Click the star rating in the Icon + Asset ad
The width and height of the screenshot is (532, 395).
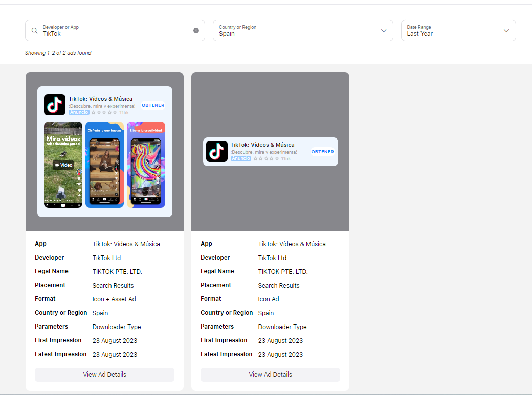[x=104, y=113]
